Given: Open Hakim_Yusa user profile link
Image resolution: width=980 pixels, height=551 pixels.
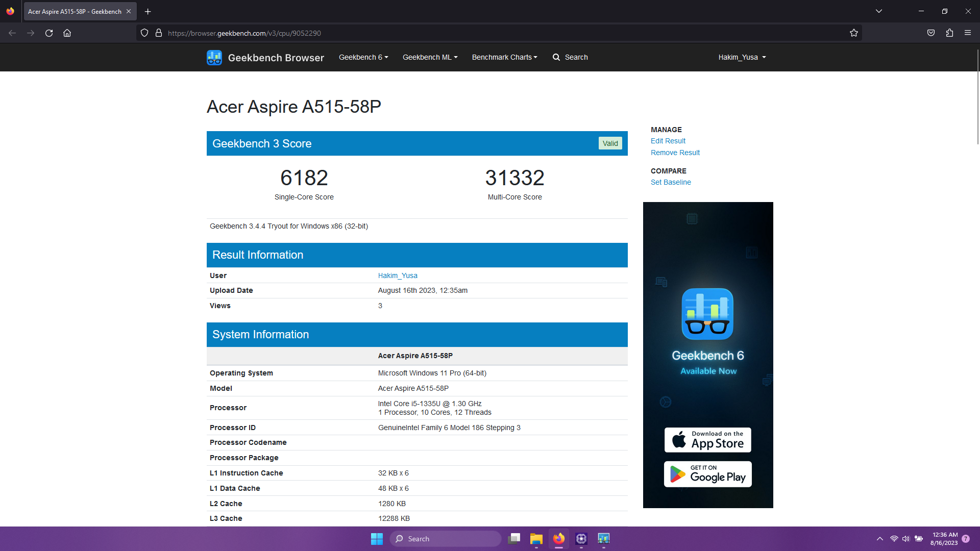Looking at the screenshot, I should [398, 275].
